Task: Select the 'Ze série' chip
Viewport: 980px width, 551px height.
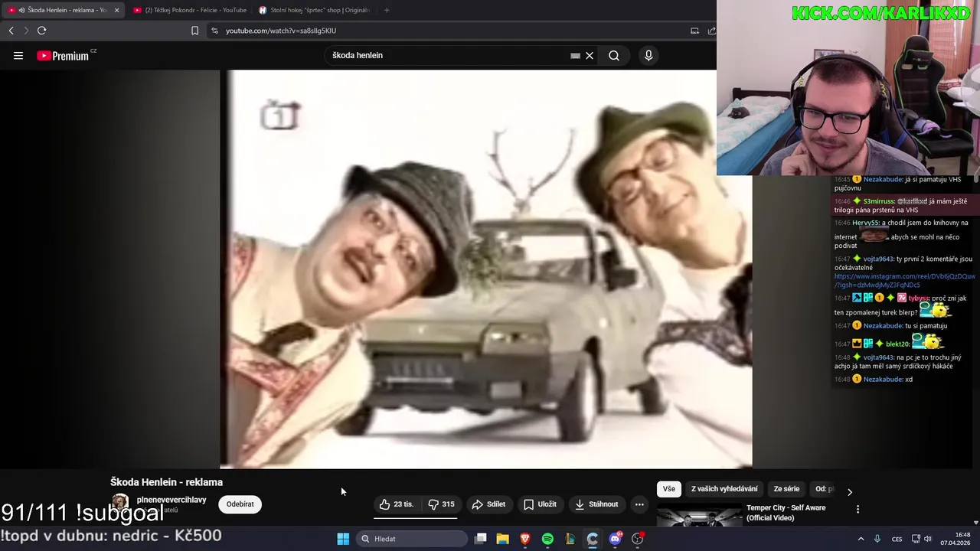Action: click(x=786, y=489)
